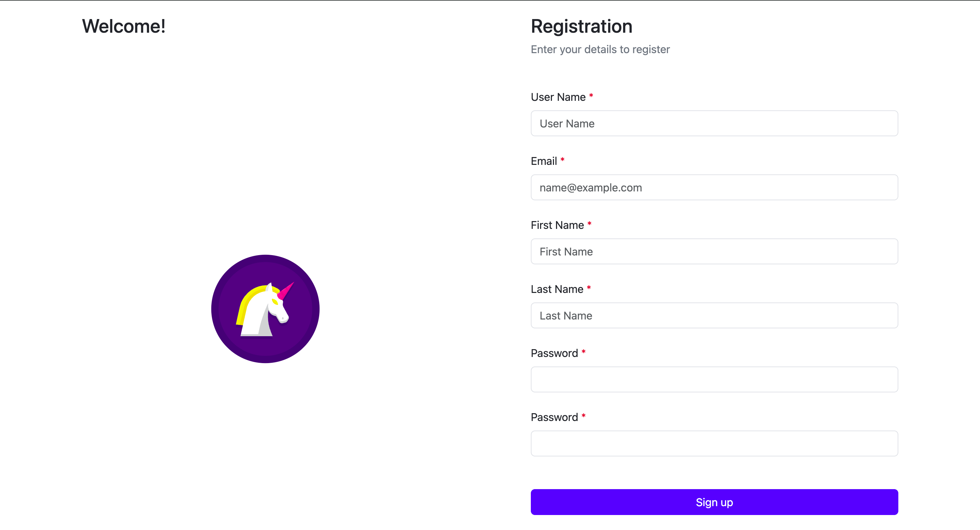This screenshot has height=530, width=980.
Task: Click the first Password label
Action: tap(554, 353)
